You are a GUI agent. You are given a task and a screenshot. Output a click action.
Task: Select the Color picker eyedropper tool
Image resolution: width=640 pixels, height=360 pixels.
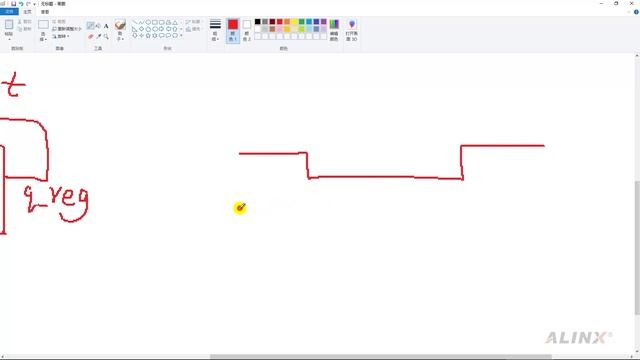(x=98, y=36)
